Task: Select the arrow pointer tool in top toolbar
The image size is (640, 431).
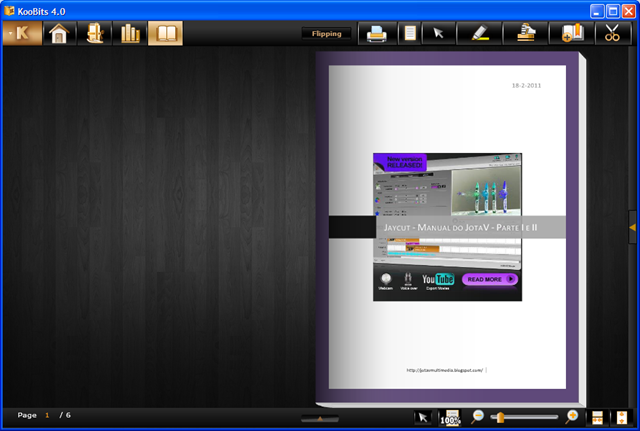Action: 438,33
